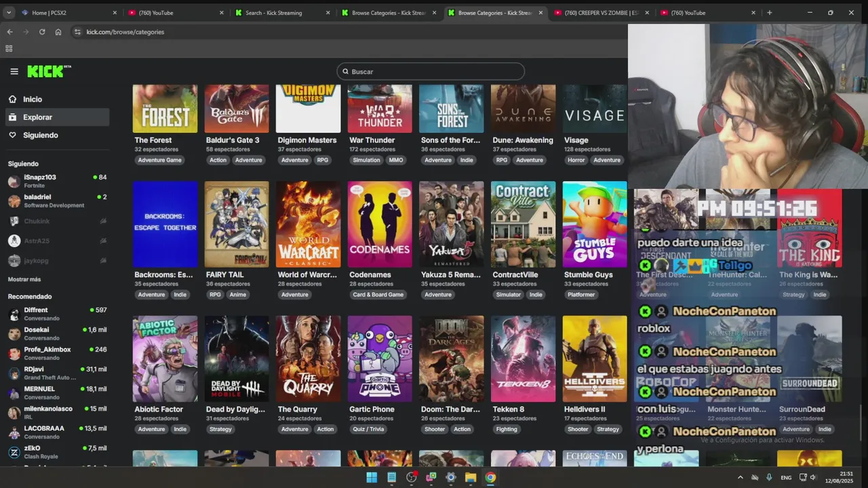Reload the page with the refresh icon

(x=42, y=32)
